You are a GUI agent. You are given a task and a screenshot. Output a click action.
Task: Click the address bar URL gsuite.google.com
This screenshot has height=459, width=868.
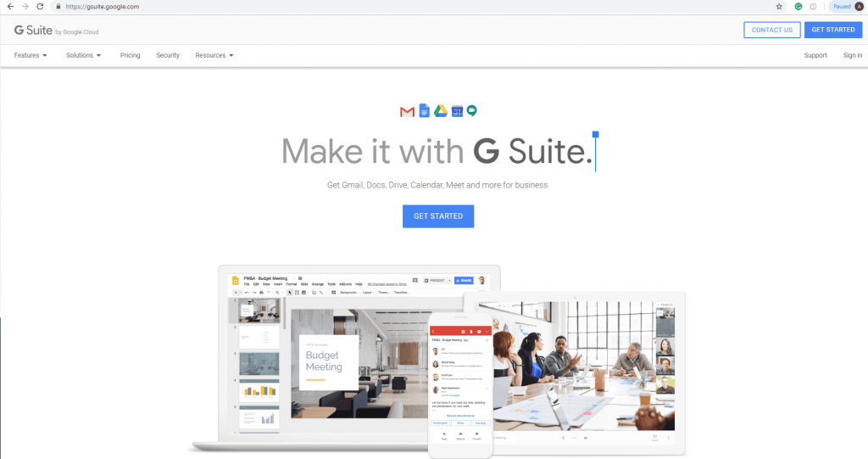point(103,7)
